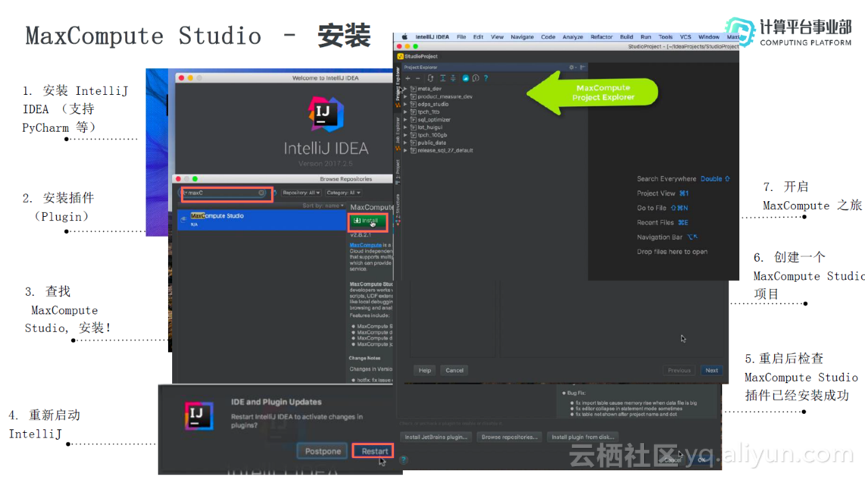Click the MaxCompute Studio plugin row icon
The height and width of the screenshot is (480, 865).
(183, 219)
